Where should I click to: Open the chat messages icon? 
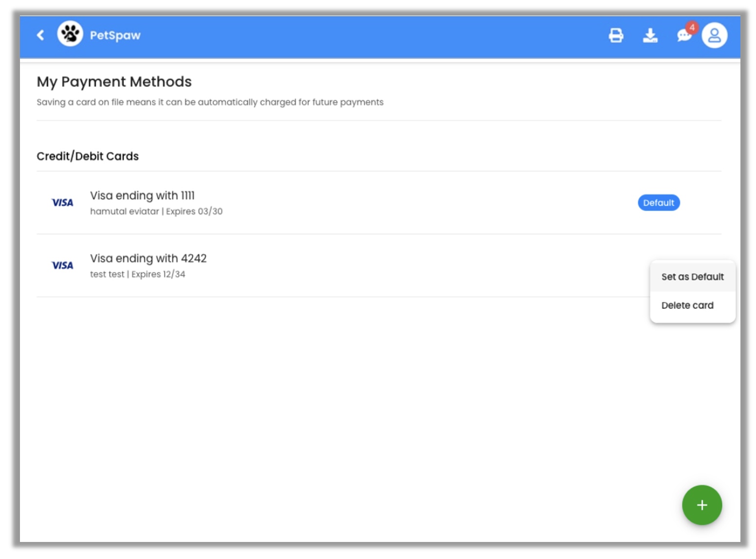[683, 36]
